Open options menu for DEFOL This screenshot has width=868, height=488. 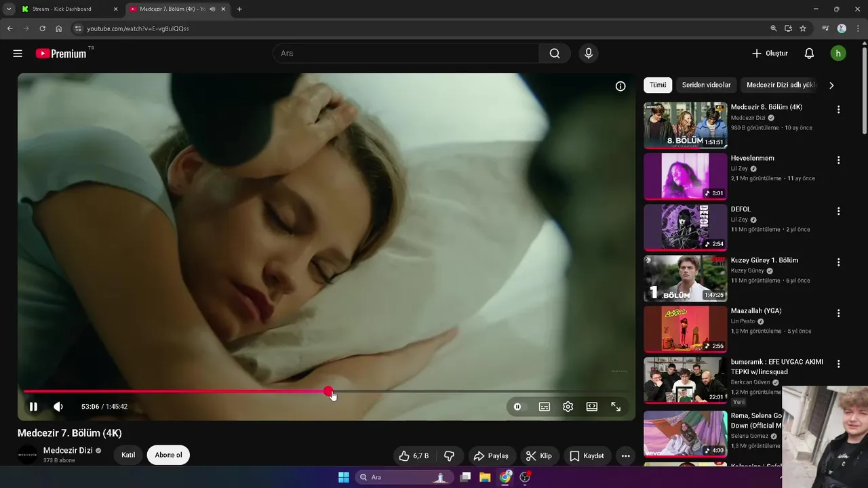[838, 211]
